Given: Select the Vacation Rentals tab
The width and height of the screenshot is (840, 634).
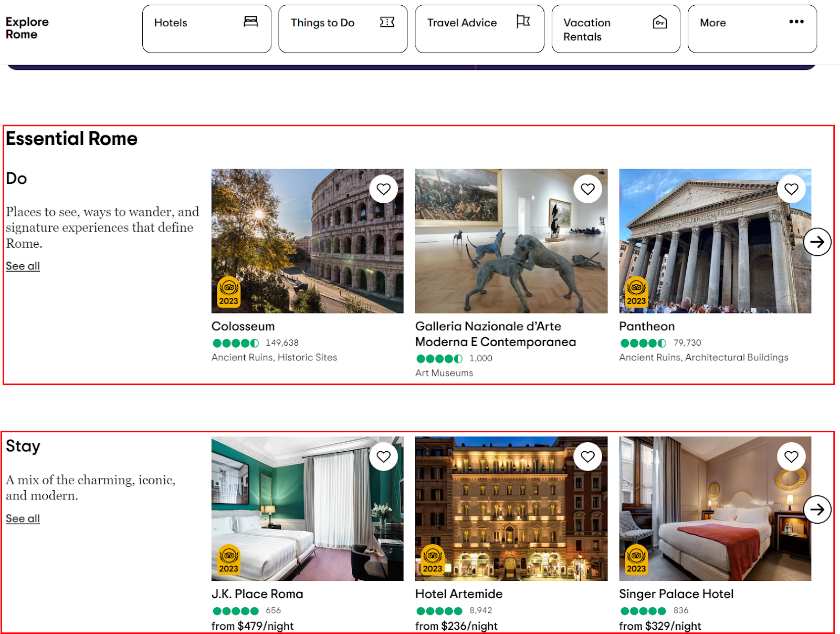Looking at the screenshot, I should (x=616, y=29).
